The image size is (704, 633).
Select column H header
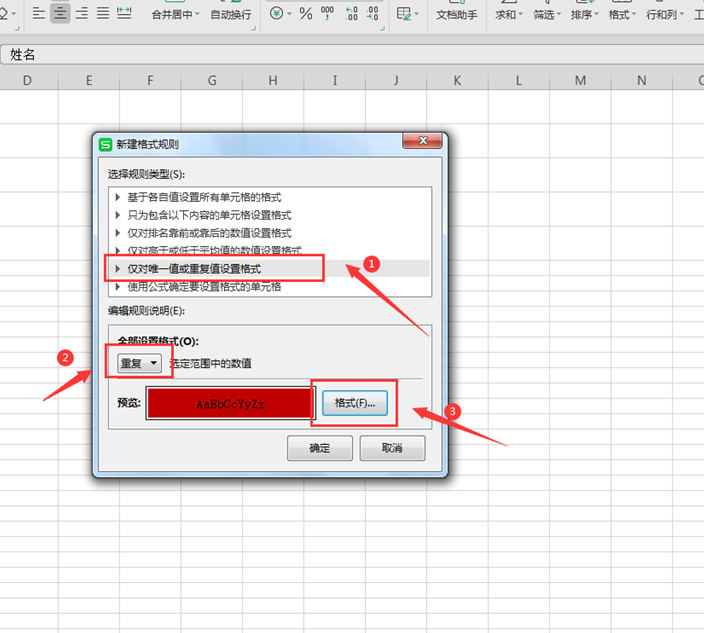(273, 80)
